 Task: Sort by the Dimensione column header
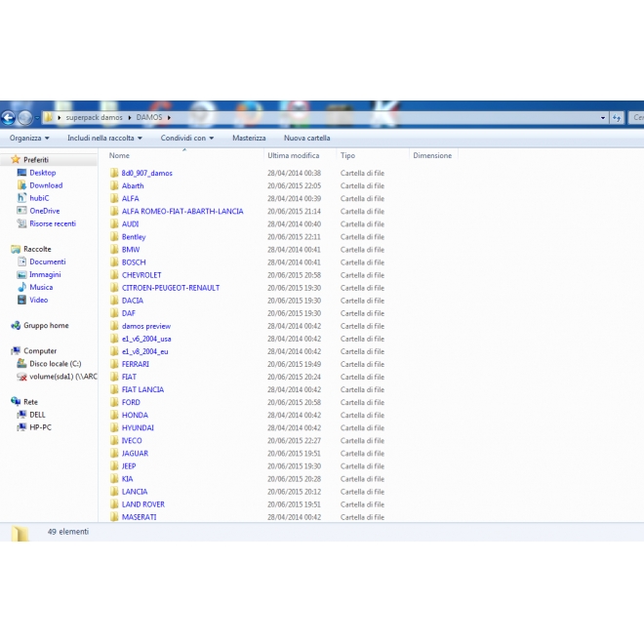click(433, 156)
